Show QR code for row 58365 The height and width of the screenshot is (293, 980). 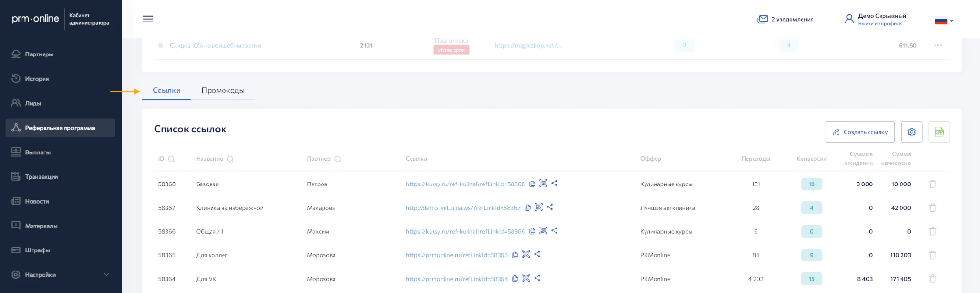pos(526,254)
